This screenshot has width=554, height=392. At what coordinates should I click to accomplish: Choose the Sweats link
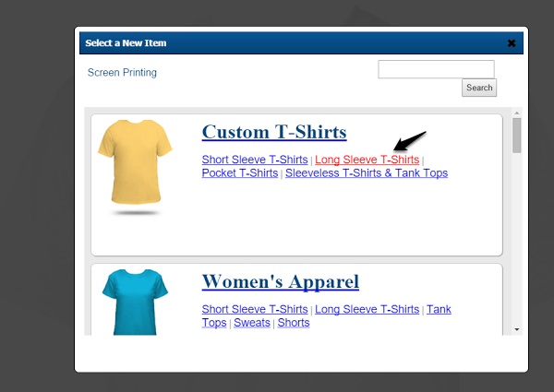(x=252, y=323)
